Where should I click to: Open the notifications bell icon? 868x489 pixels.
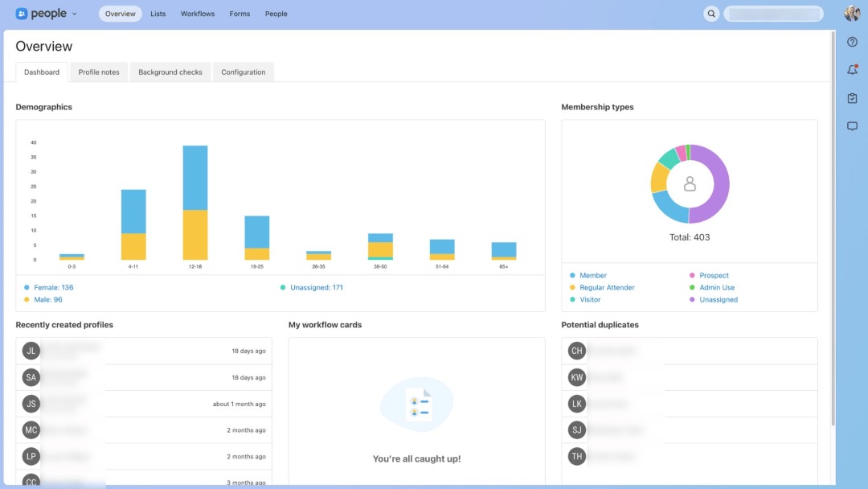853,70
